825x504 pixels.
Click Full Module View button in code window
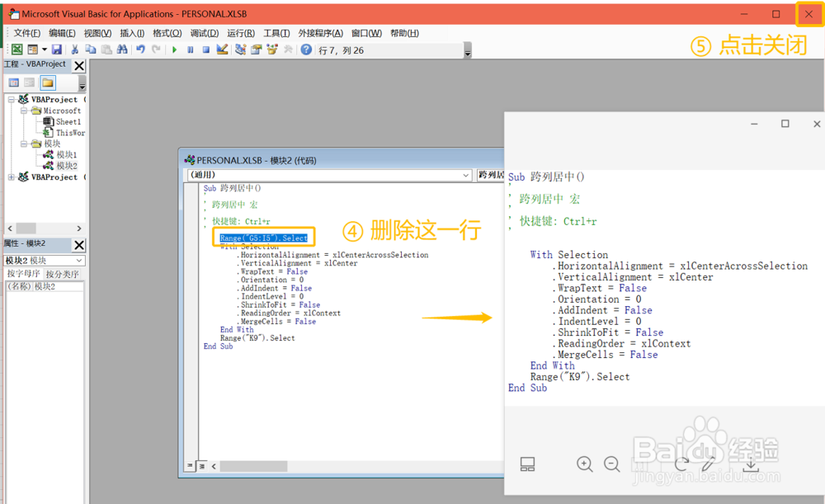tap(202, 465)
